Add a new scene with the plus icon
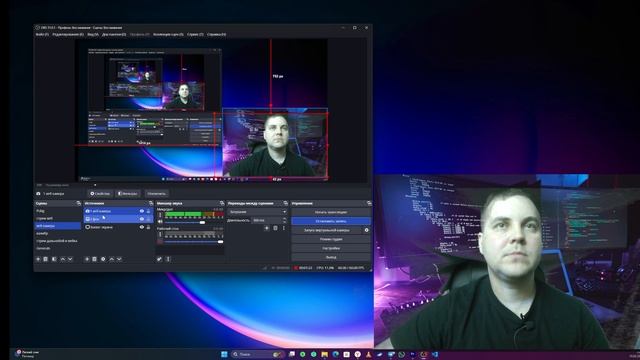640x360 pixels. [x=38, y=259]
